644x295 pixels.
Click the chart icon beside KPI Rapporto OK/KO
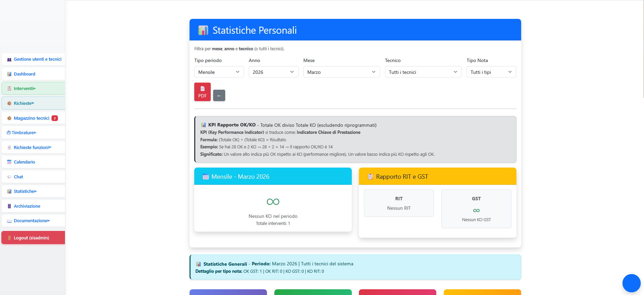pyautogui.click(x=203, y=125)
